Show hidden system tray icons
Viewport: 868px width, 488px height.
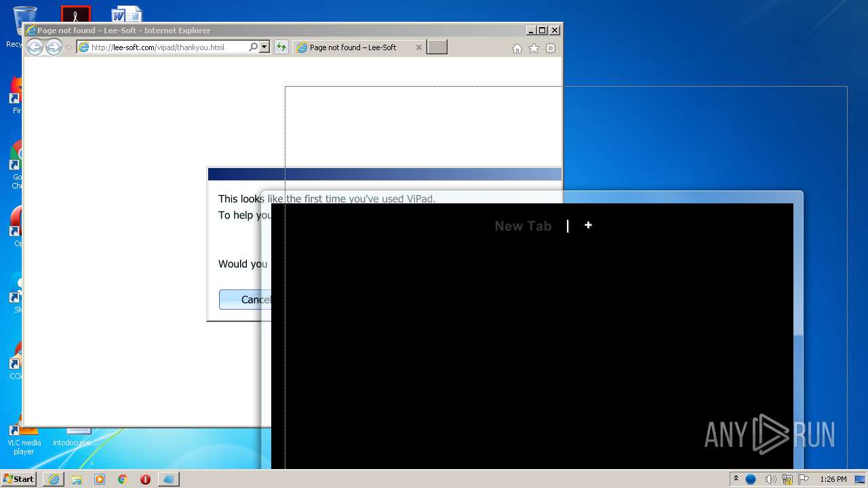coord(736,479)
